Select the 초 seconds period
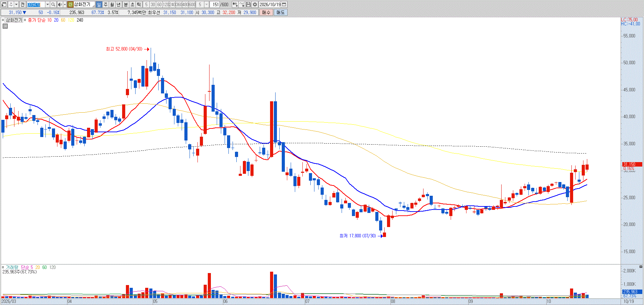Viewport: 644px width, 305px height. point(132,4)
